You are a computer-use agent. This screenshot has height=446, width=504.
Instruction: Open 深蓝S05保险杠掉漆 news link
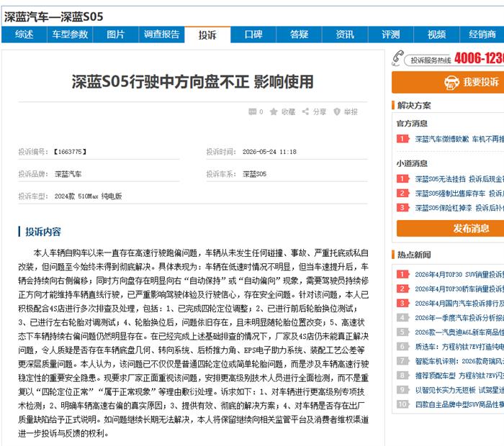point(459,208)
